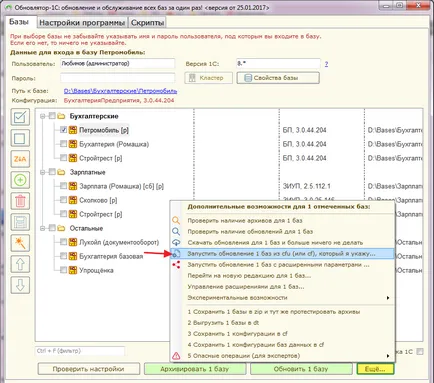Collapse the Зарплатные tree group
The width and height of the screenshot is (434, 383).
coord(43,172)
